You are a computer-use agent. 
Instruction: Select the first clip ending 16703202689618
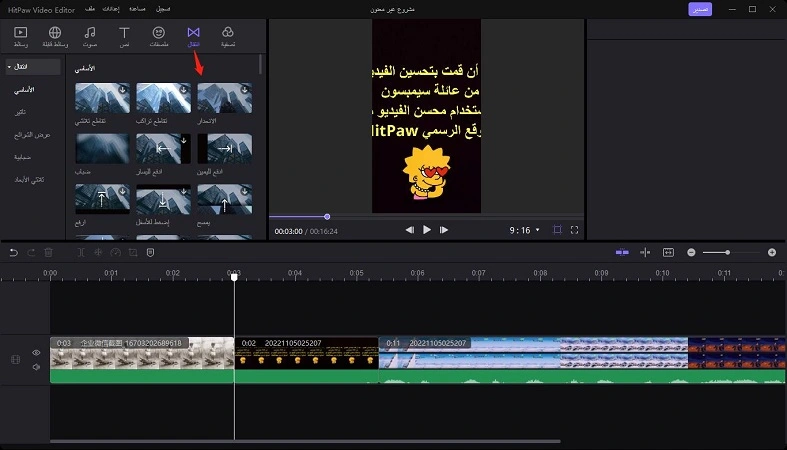tap(142, 360)
